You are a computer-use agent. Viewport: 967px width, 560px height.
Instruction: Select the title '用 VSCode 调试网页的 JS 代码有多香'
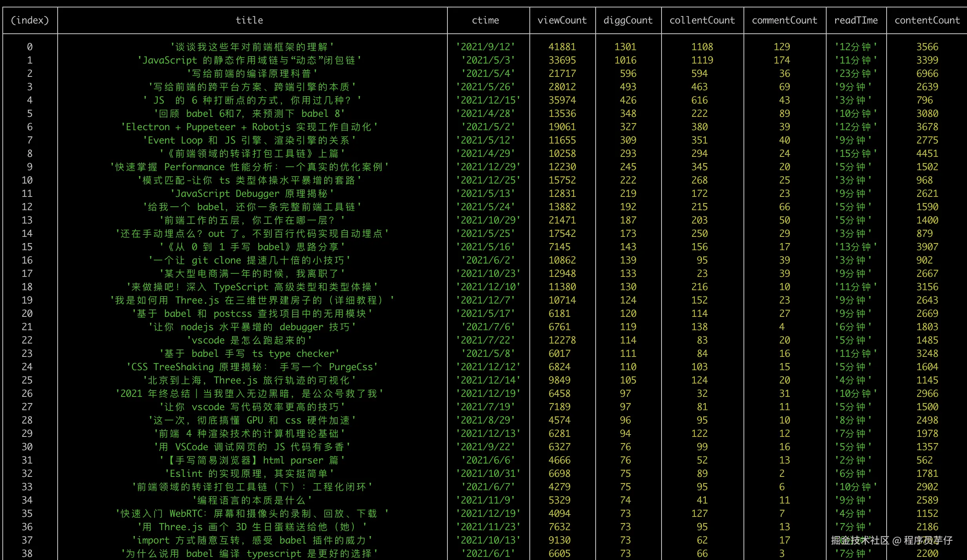click(252, 447)
